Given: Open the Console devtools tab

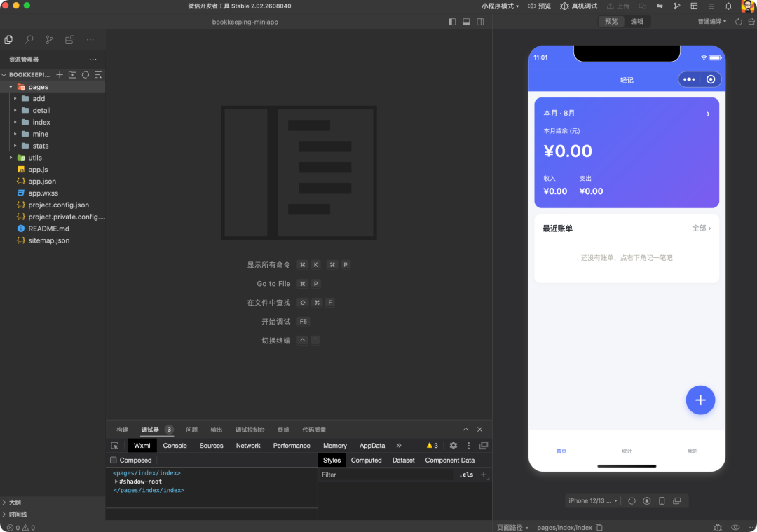Looking at the screenshot, I should tap(175, 446).
